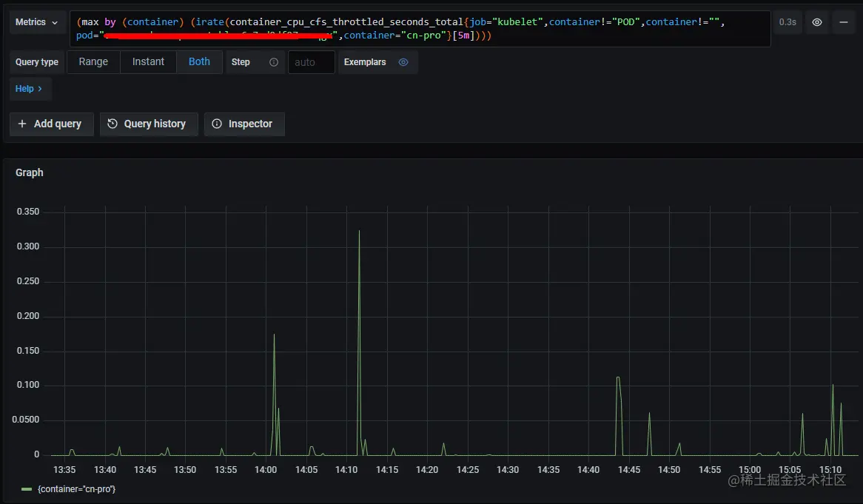The image size is (863, 504).
Task: Expand the Help section
Action: [30, 89]
